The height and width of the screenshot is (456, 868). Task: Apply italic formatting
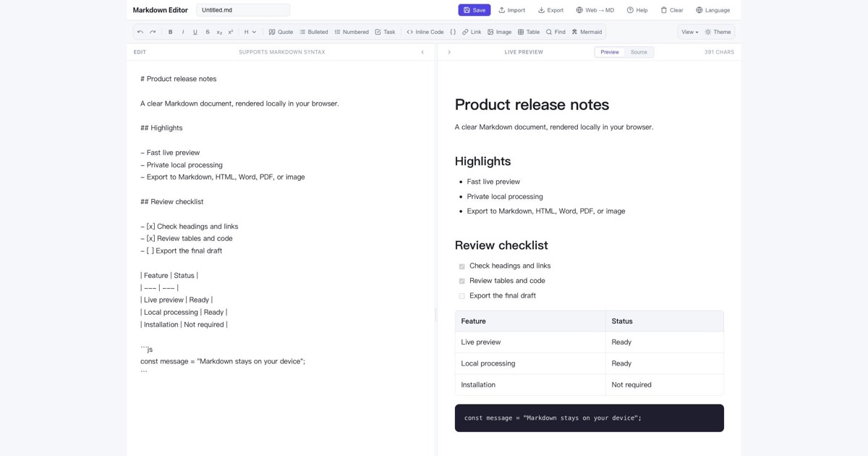(183, 32)
